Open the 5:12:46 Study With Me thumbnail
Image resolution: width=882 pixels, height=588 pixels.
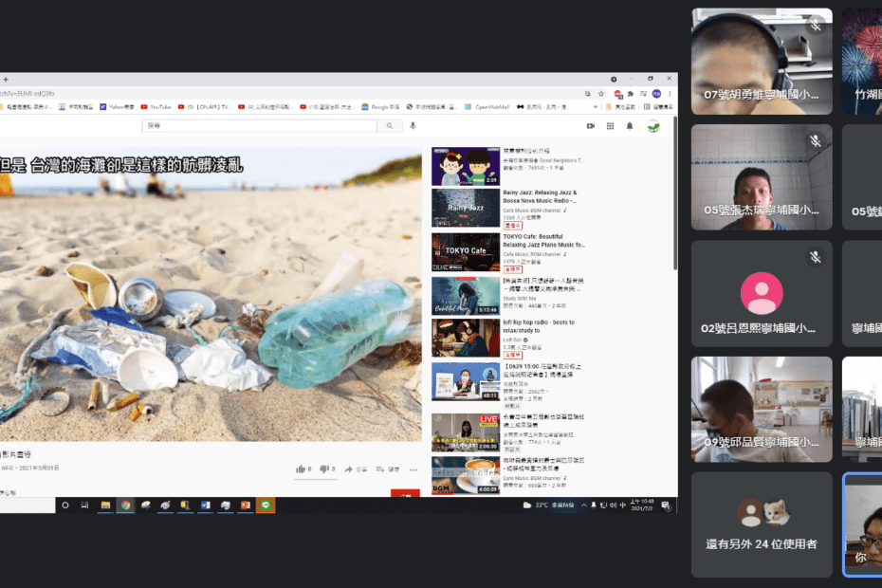(466, 295)
